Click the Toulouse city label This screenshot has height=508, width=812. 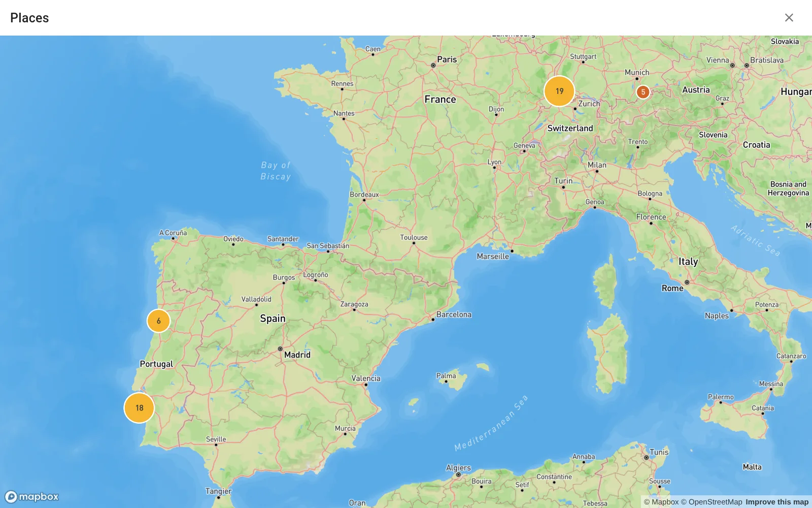414,237
